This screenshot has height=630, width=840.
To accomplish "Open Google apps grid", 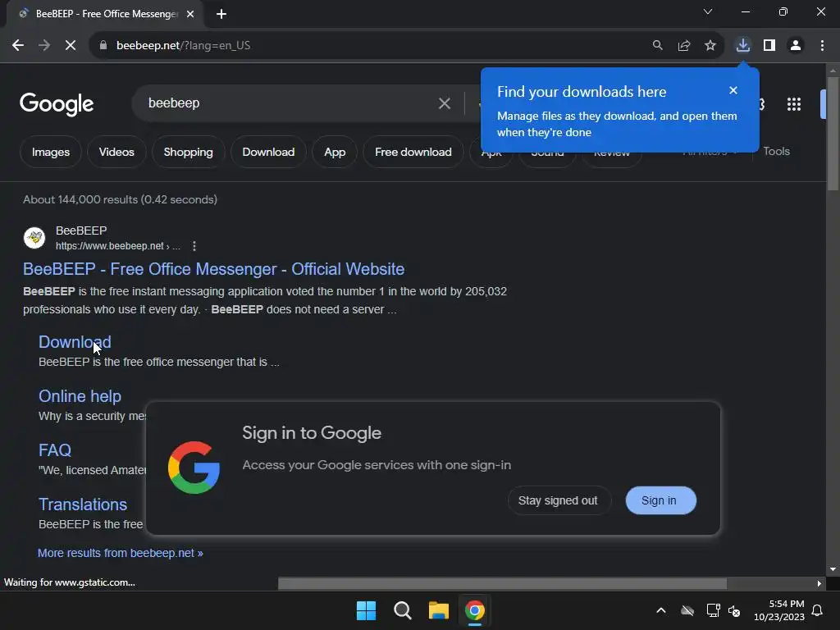I will tap(794, 104).
